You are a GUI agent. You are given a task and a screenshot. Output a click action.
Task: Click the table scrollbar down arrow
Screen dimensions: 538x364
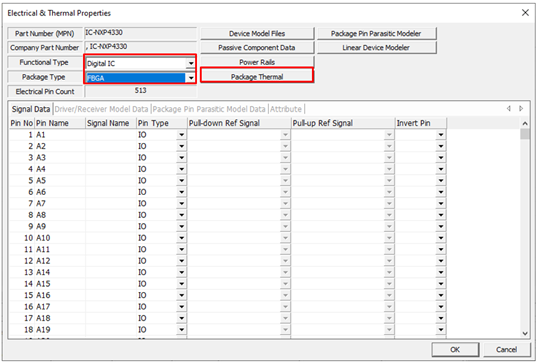click(x=525, y=333)
